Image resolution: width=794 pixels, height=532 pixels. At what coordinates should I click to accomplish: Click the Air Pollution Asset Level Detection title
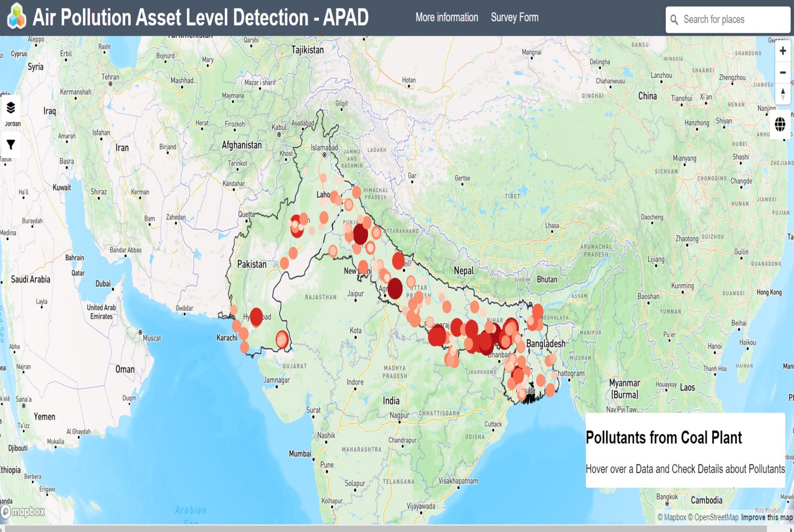pos(200,17)
